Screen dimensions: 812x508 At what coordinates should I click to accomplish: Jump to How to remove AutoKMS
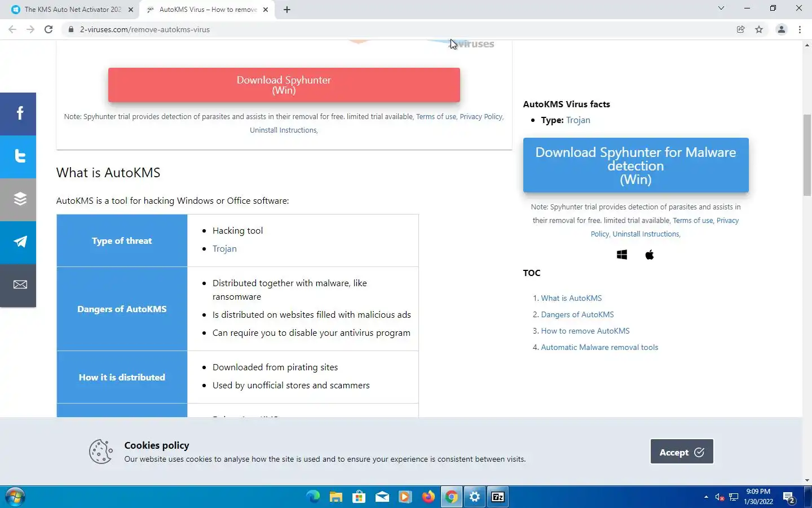point(585,331)
